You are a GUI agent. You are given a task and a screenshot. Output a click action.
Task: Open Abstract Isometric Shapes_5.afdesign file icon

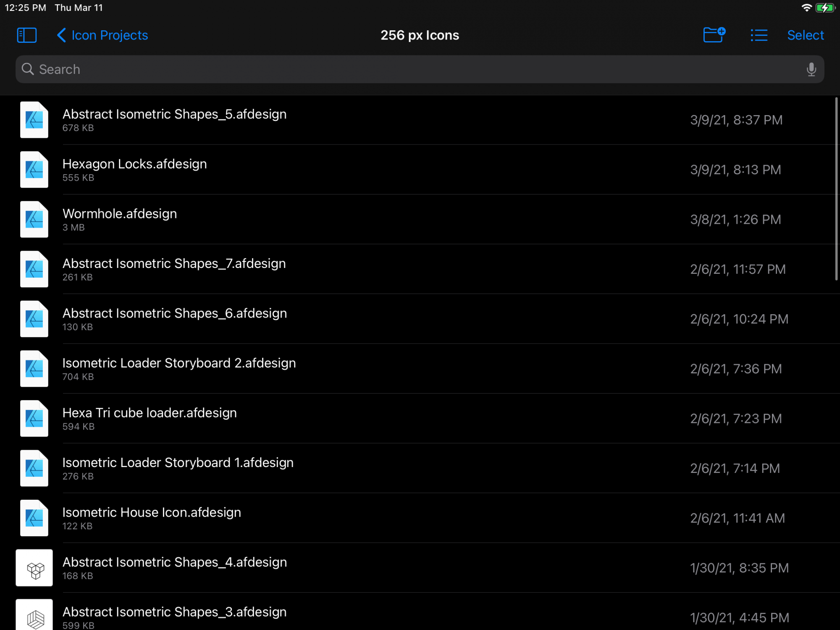point(34,120)
